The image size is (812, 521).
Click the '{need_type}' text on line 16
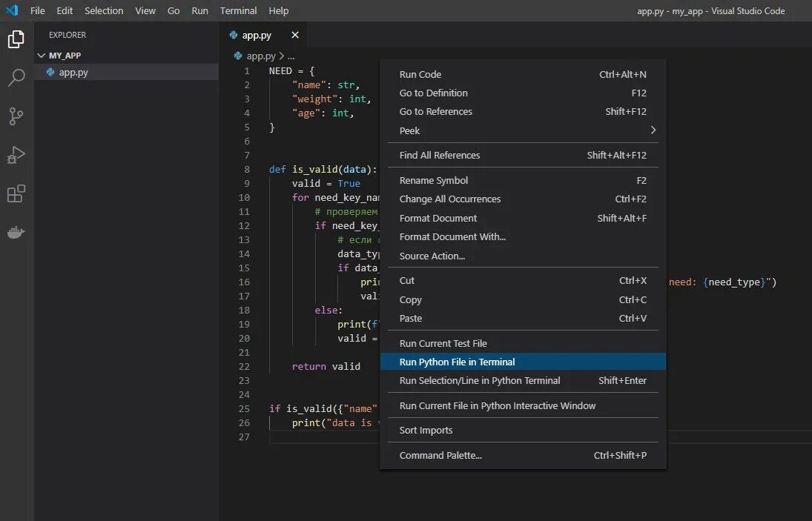[734, 282]
